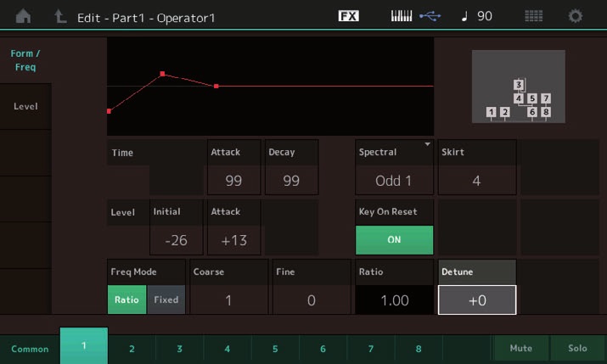Select operator tab 7

pos(371,349)
